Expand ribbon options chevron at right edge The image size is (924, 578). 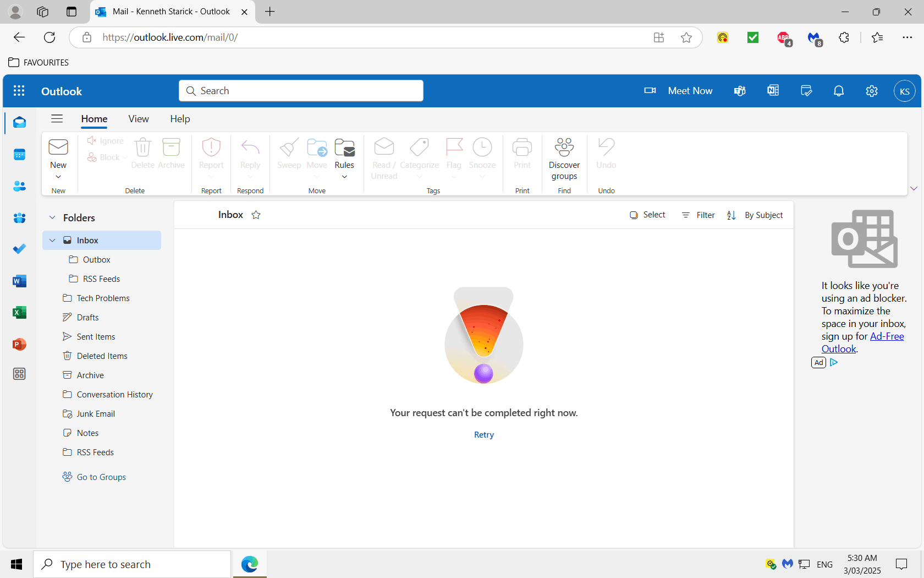(914, 188)
